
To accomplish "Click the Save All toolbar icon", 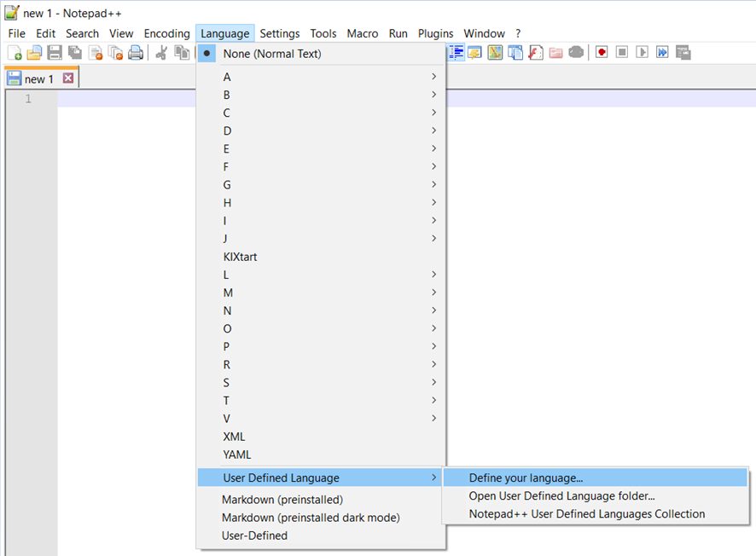I will click(x=75, y=53).
